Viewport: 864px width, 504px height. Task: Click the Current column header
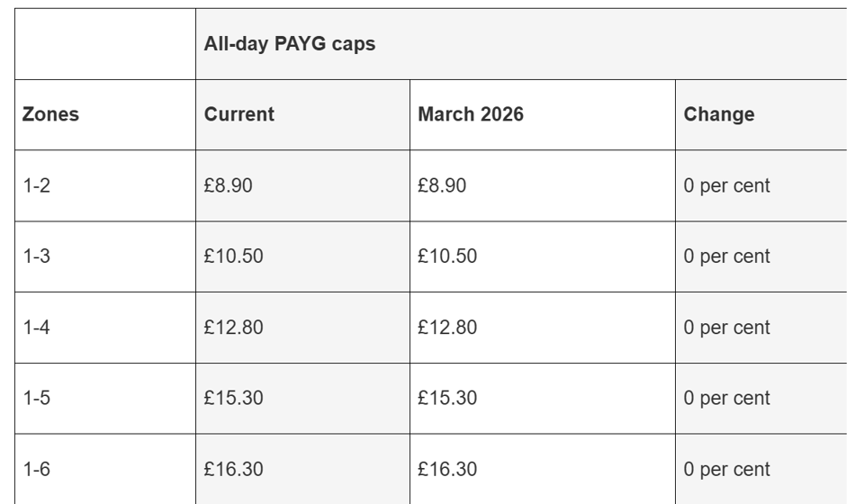[x=302, y=114]
